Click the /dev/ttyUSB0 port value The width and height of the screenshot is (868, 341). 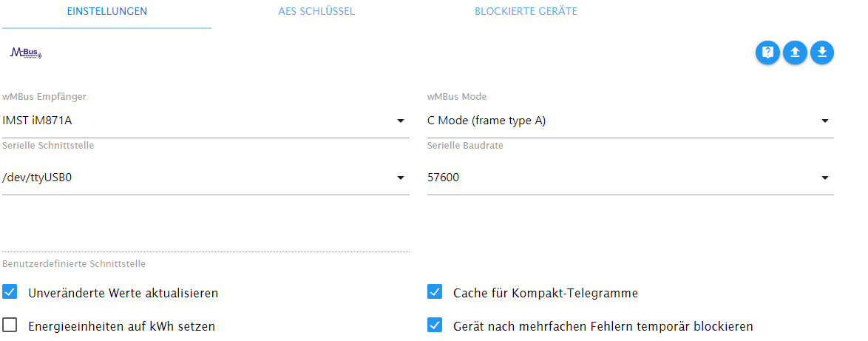pos(37,178)
